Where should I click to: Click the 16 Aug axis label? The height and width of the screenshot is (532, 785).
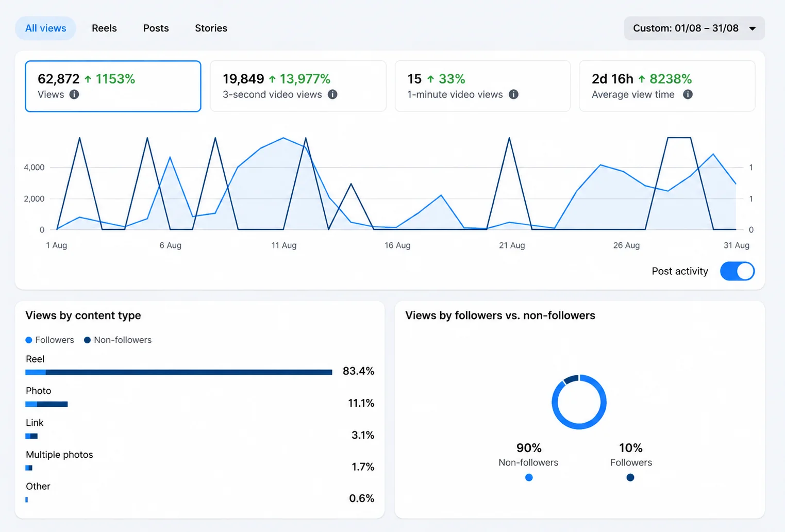point(397,245)
